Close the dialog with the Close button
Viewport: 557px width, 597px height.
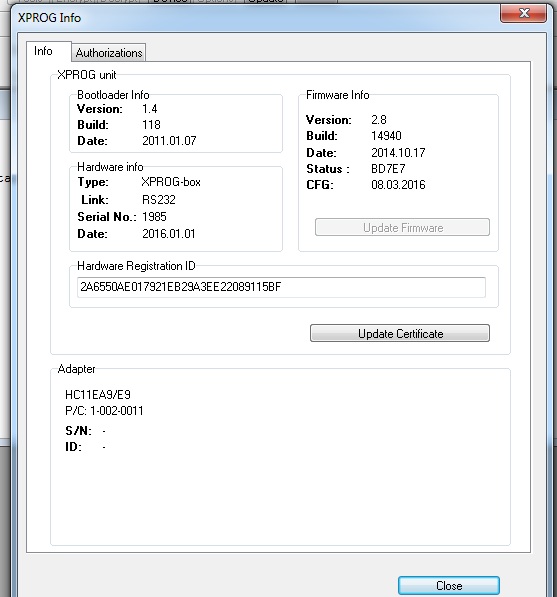tap(449, 585)
